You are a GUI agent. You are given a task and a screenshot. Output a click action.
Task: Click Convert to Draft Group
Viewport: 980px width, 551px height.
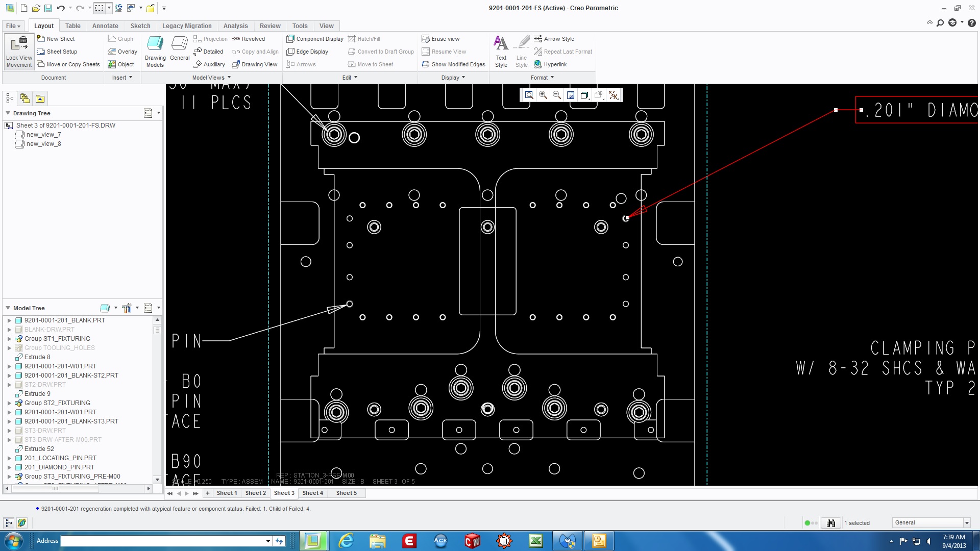[381, 52]
